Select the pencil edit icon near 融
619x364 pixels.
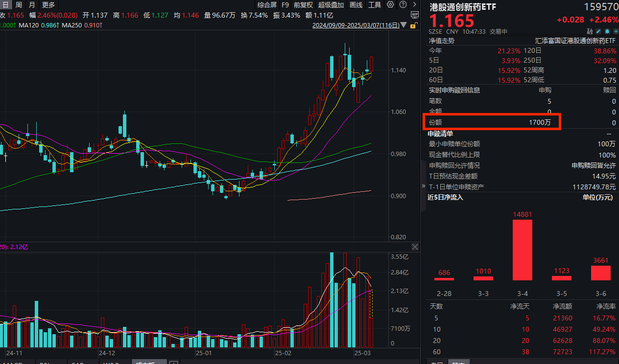coord(598,30)
